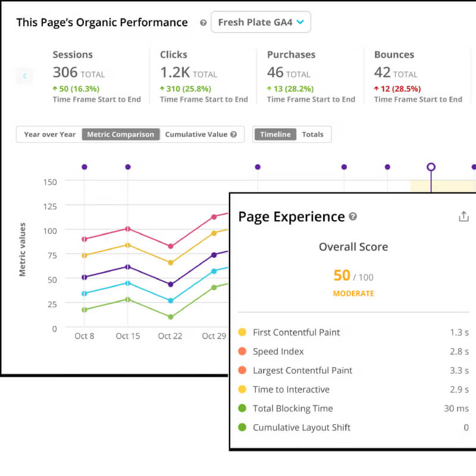Viewport: 476px width, 476px height.
Task: Select the Timeline tab
Action: point(275,134)
